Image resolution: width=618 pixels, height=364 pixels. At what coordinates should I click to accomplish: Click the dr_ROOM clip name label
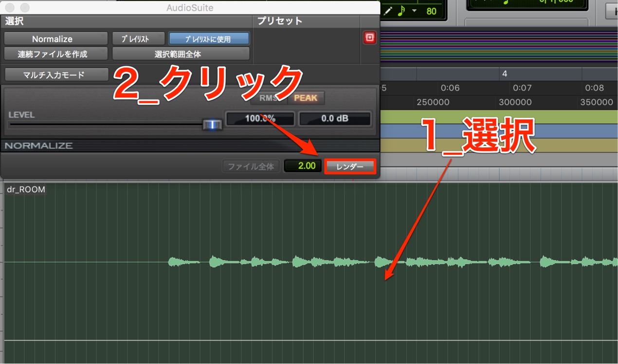(x=26, y=189)
